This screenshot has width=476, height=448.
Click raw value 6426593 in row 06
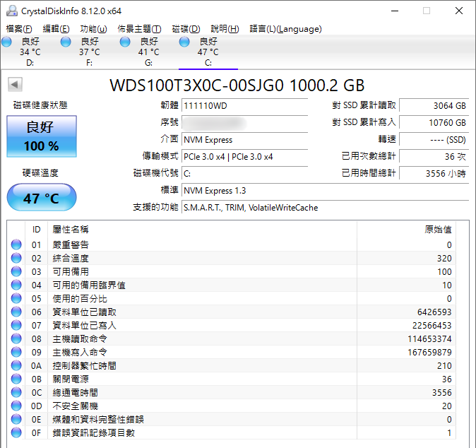[x=434, y=312]
